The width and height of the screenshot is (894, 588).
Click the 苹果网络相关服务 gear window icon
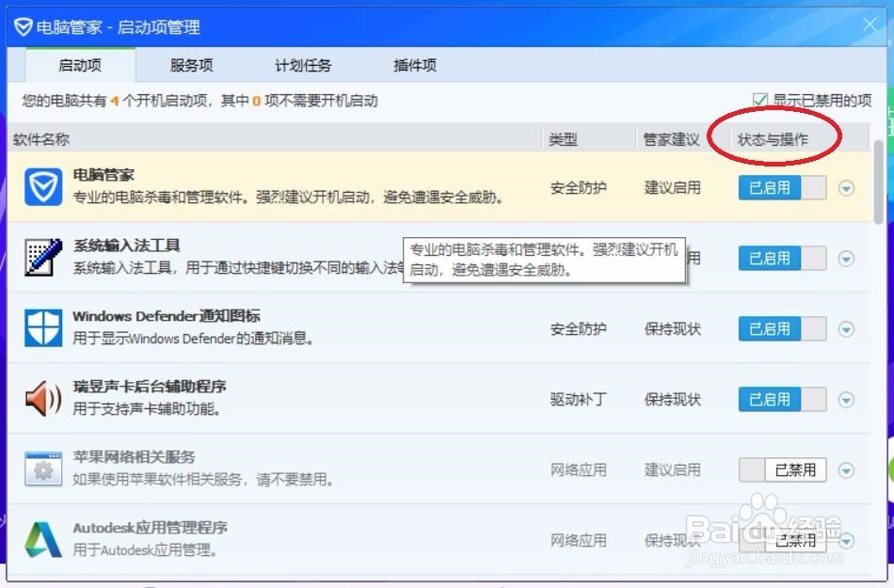(x=43, y=469)
